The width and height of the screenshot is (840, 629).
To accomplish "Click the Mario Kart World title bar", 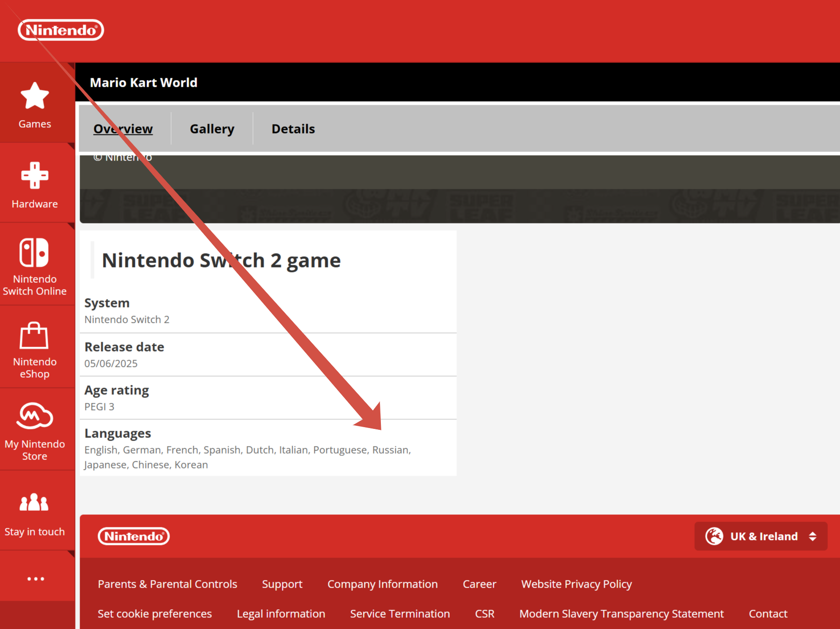I will (x=143, y=83).
